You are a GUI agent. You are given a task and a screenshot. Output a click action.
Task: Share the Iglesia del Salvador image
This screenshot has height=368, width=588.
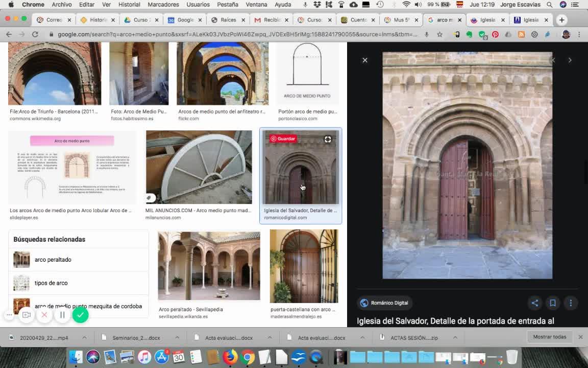coord(534,303)
